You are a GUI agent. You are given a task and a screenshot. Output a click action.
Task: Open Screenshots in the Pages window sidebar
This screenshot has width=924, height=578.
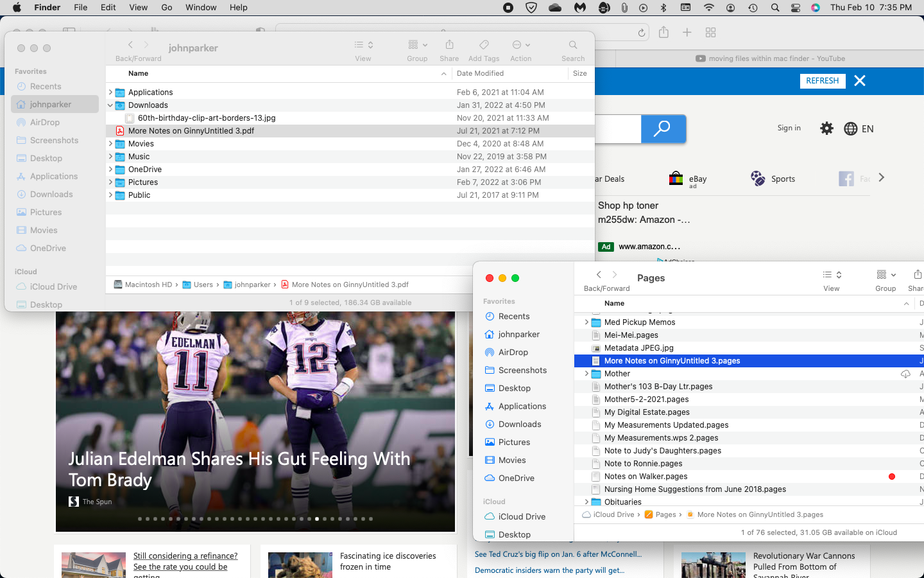coord(522,370)
